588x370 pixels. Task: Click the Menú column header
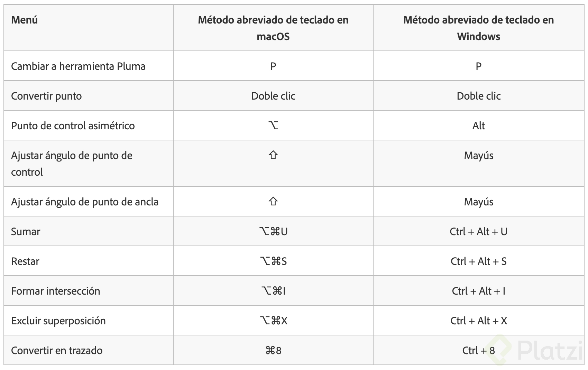point(24,20)
